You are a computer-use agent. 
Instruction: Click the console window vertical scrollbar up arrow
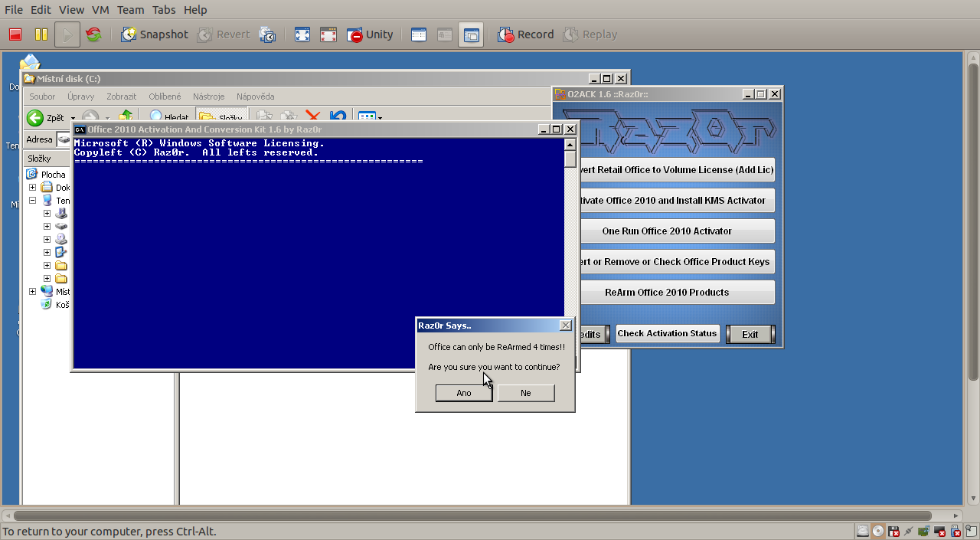(x=570, y=144)
